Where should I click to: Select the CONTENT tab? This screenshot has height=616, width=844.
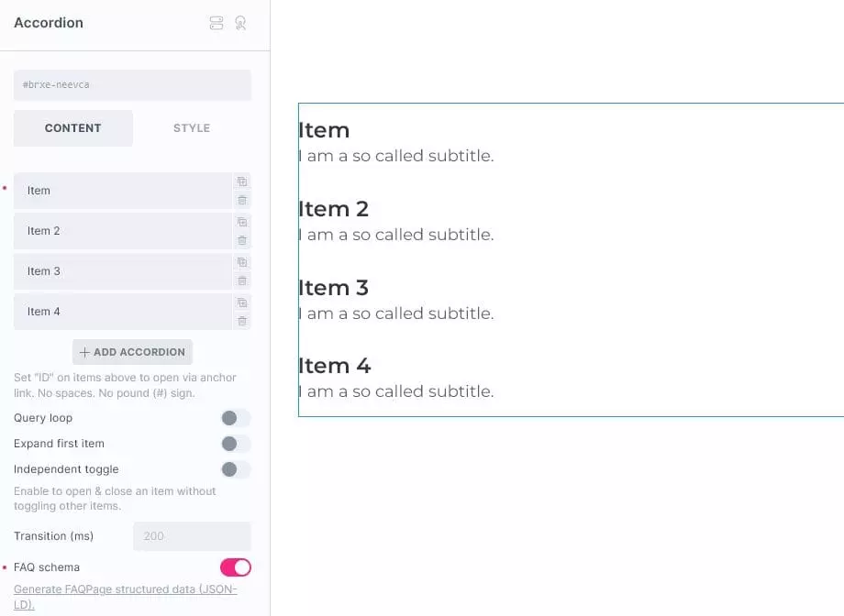tap(73, 128)
